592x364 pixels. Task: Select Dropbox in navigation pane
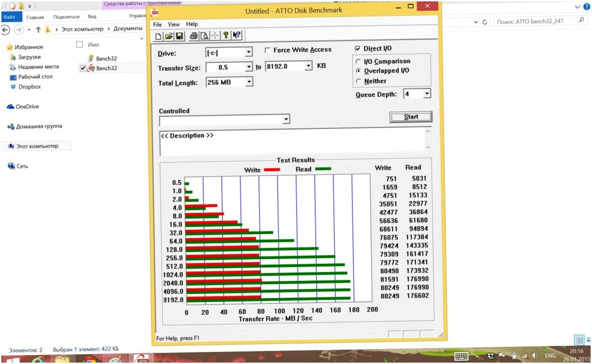[26, 87]
